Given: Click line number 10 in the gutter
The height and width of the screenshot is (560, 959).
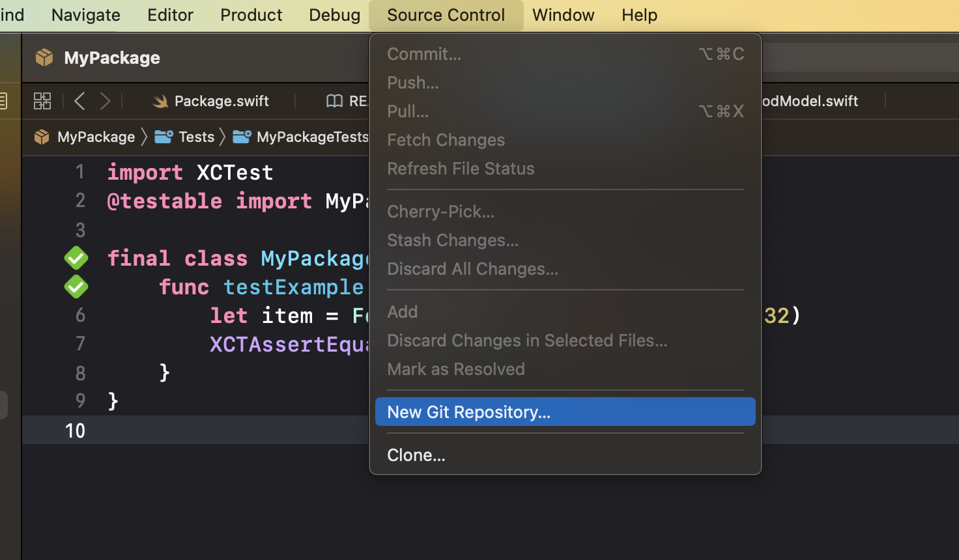Looking at the screenshot, I should (x=75, y=430).
